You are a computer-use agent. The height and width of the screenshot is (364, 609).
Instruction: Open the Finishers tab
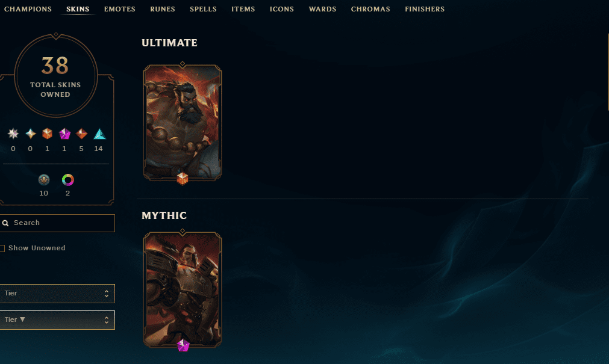(x=425, y=9)
